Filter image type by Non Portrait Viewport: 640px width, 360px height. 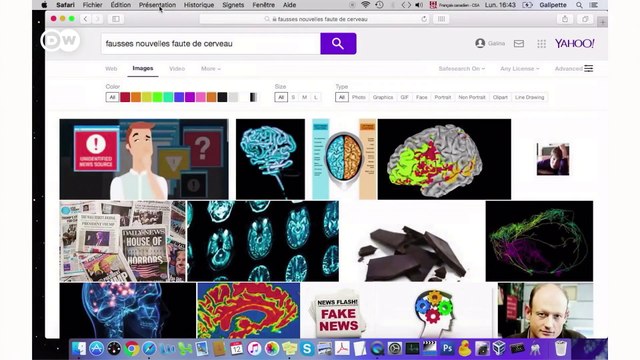tap(472, 97)
